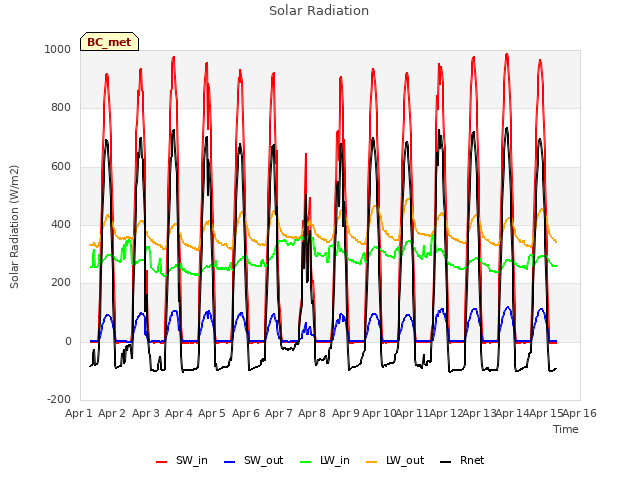The image size is (640, 480).
Task: Click the Apr 8 x-axis tick label
Action: point(312,413)
